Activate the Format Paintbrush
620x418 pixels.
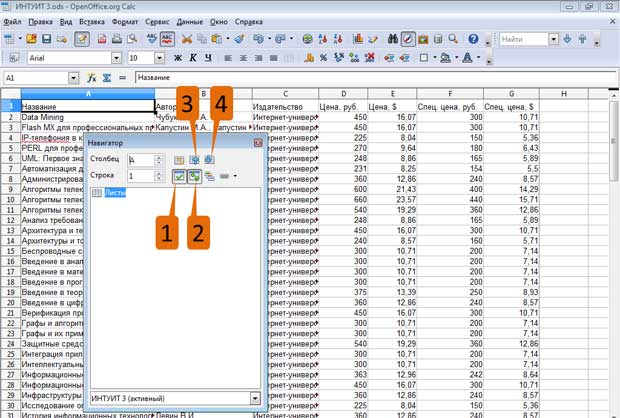coord(239,39)
